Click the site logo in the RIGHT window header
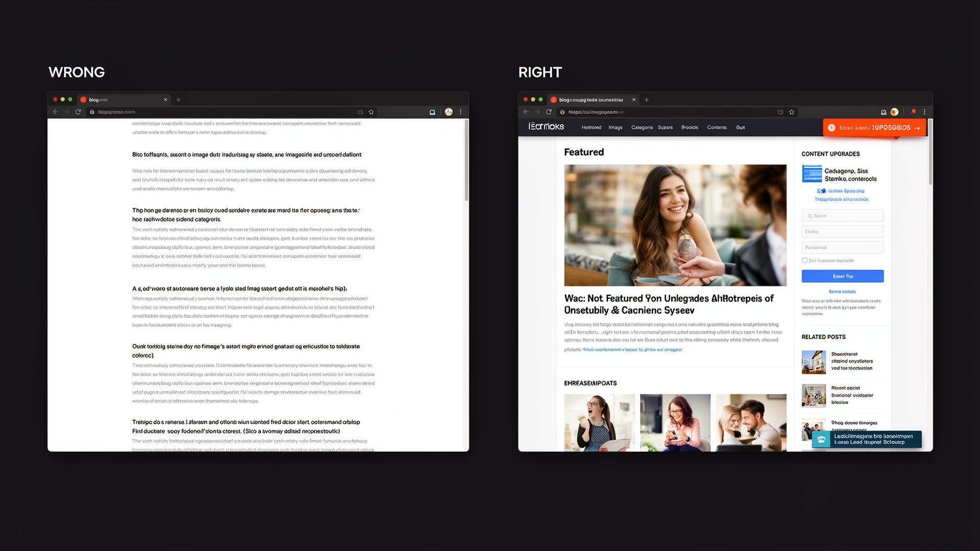Viewport: 980px width, 551px height. 546,127
